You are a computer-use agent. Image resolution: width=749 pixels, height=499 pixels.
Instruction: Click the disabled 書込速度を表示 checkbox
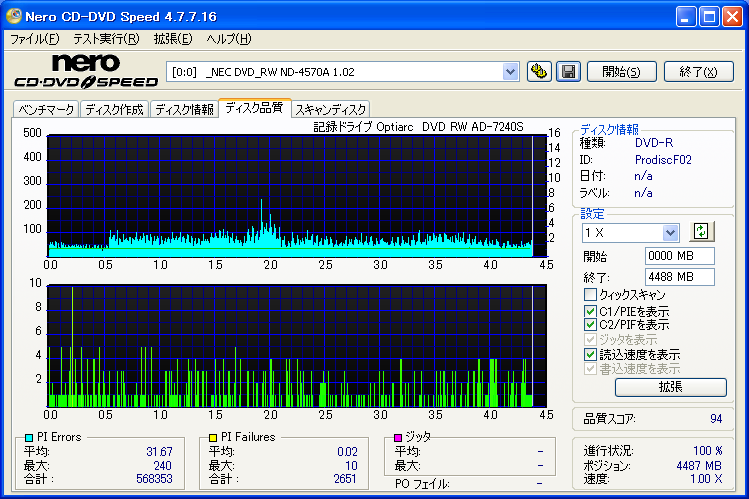pos(590,369)
